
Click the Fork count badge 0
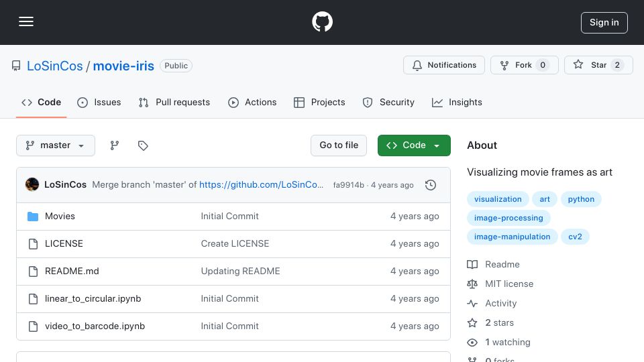pos(543,65)
